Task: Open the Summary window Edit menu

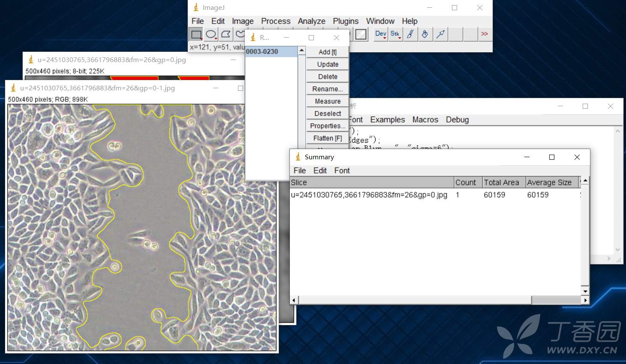Action: tap(320, 170)
